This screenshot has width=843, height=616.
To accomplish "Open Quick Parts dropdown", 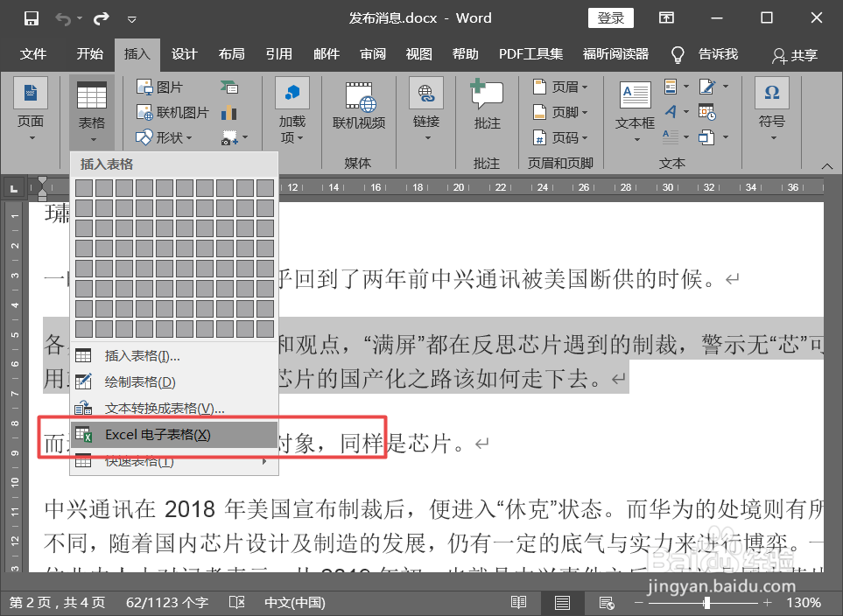I will click(677, 87).
